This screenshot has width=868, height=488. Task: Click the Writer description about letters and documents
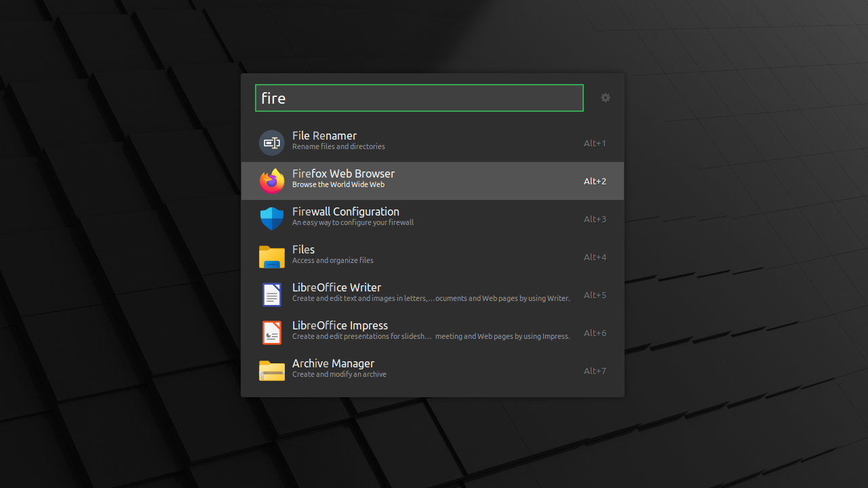[x=431, y=298]
